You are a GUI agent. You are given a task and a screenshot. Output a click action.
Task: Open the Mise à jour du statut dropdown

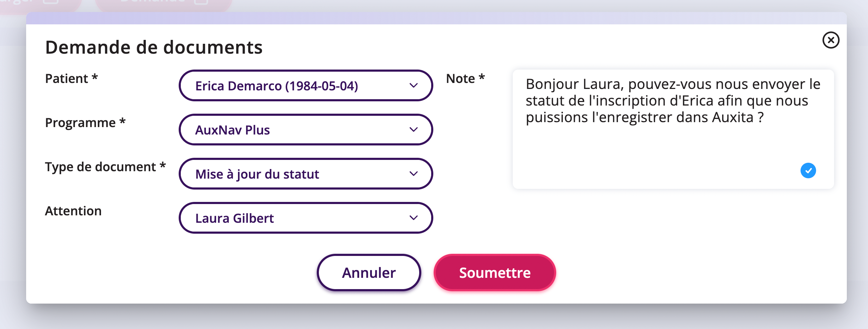(x=297, y=174)
